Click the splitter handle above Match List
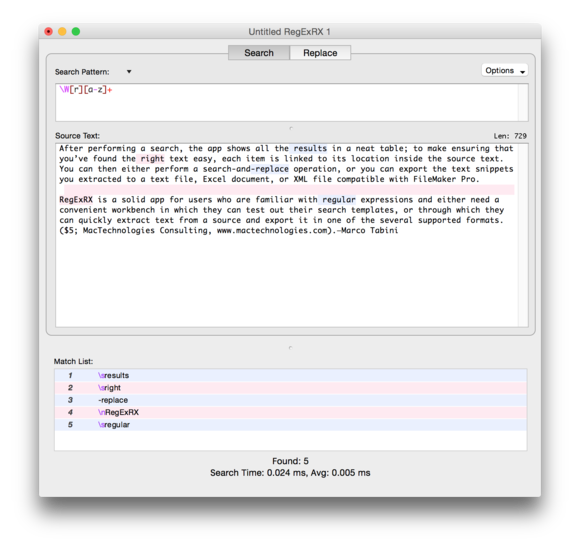The width and height of the screenshot is (580, 551). point(290,348)
